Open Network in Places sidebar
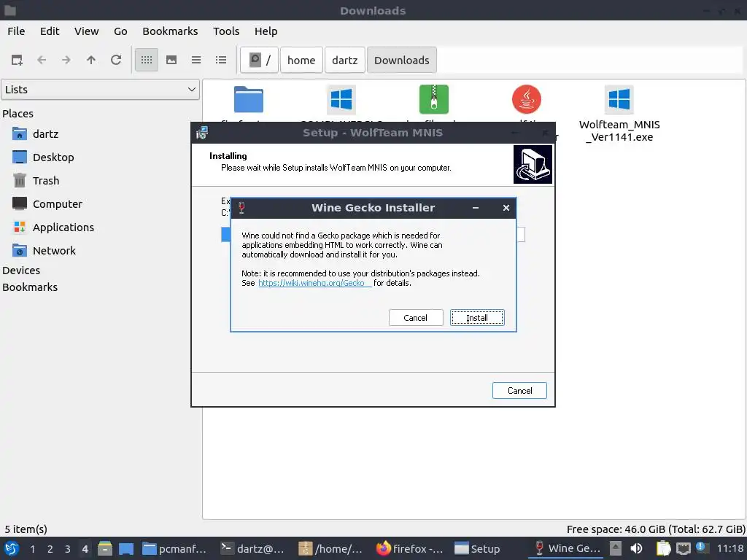The height and width of the screenshot is (560, 747). coord(54,251)
